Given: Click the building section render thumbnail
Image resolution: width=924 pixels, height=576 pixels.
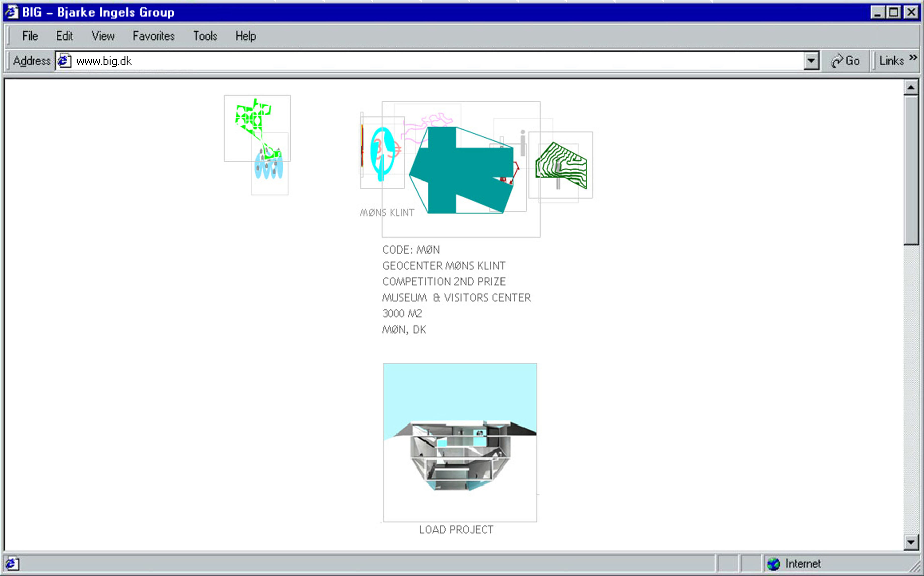Looking at the screenshot, I should pos(460,442).
